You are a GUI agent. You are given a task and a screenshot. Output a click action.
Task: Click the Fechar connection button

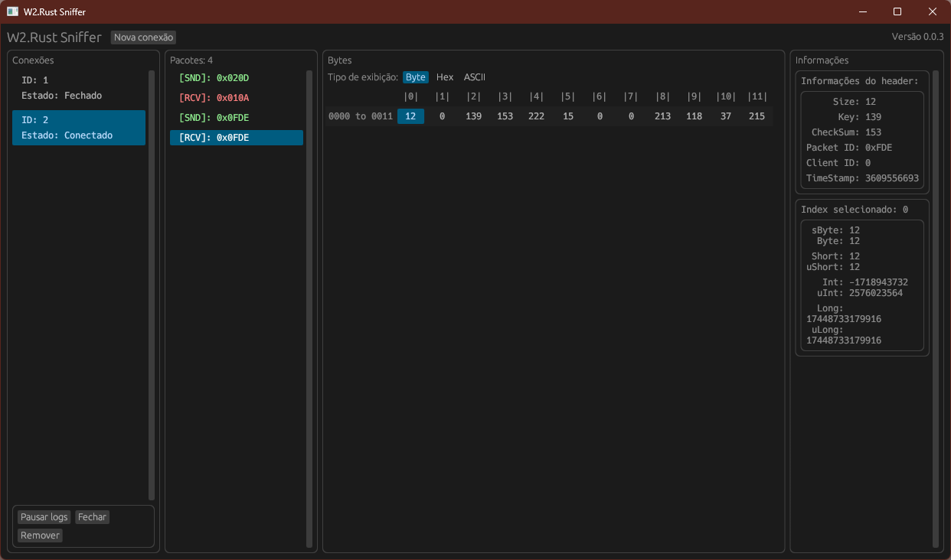point(92,517)
